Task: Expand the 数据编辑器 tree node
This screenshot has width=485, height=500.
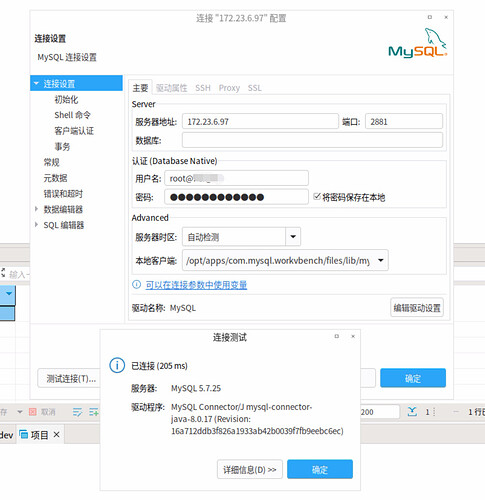Action: (x=36, y=209)
